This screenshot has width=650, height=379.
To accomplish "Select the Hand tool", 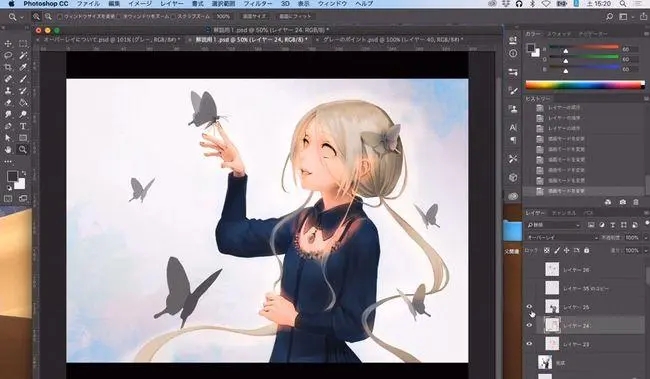I will pos(8,150).
